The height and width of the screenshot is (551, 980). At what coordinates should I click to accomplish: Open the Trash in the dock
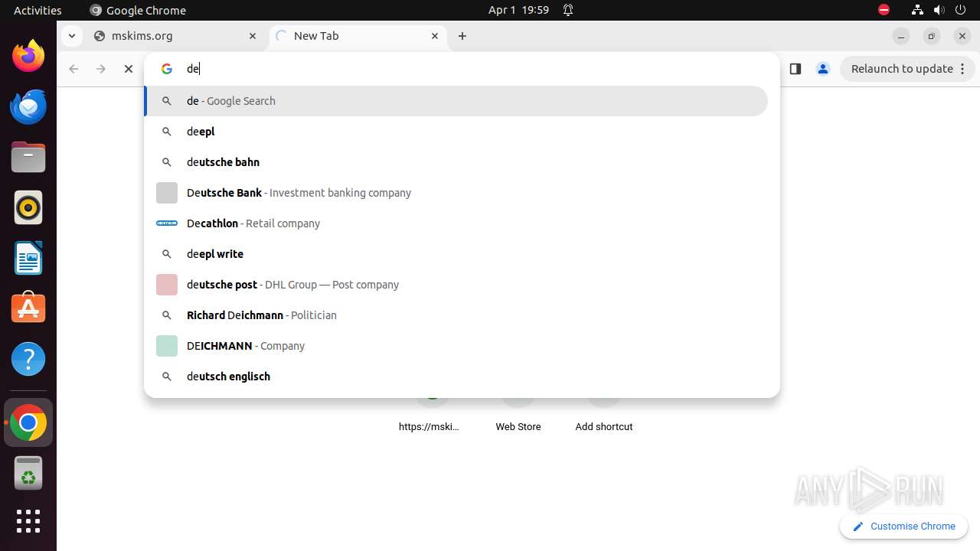tap(28, 473)
